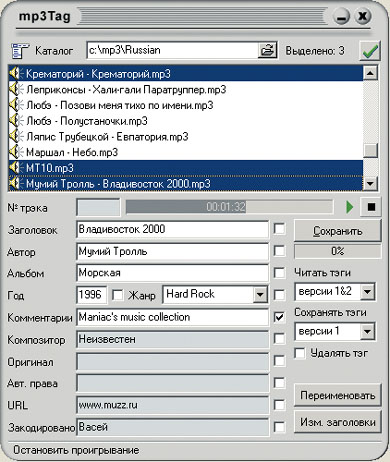Image resolution: width=390 pixels, height=462 pixels.
Task: Select file Леприконсы - Хали-гали Паратрупер.mp3
Action: tap(186, 89)
